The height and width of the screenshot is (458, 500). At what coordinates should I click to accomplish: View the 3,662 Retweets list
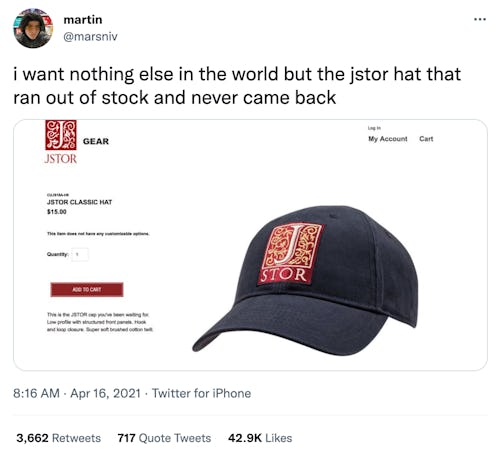[x=58, y=438]
